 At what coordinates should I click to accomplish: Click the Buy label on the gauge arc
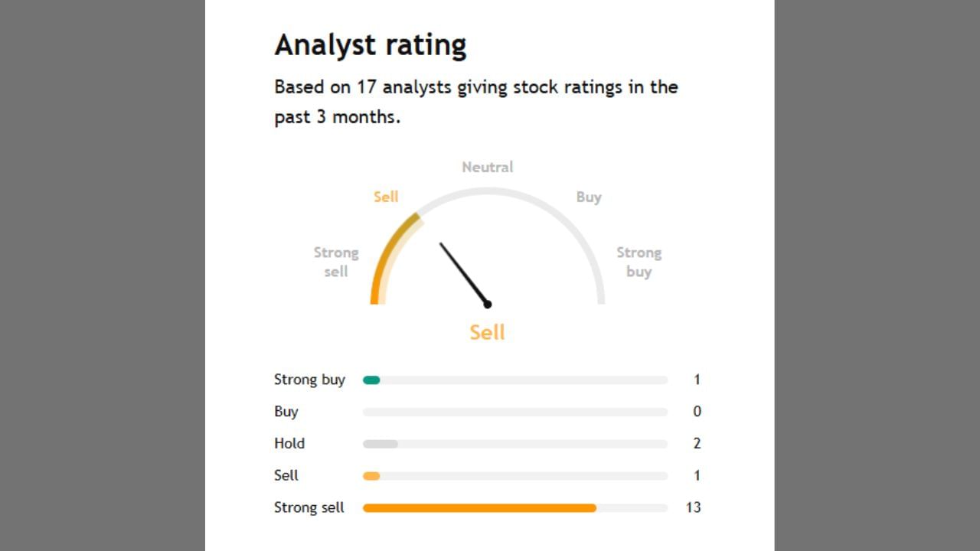tap(589, 197)
